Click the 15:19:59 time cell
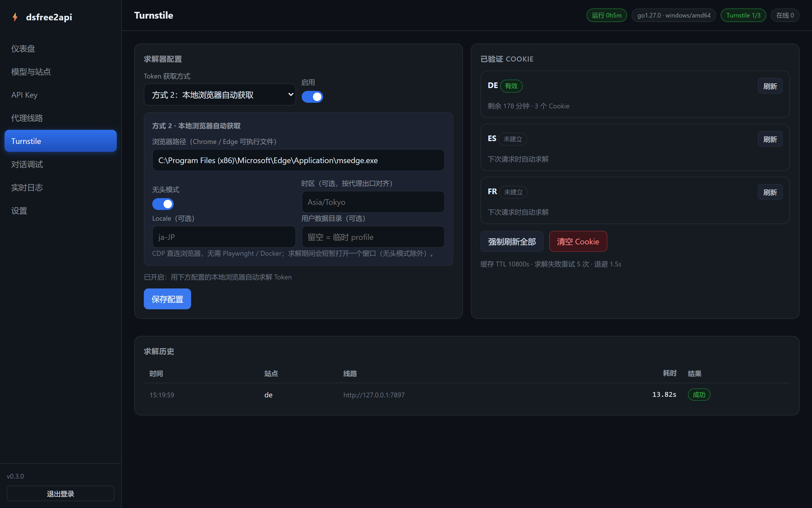Viewport: 812px width, 508px height. [162, 395]
